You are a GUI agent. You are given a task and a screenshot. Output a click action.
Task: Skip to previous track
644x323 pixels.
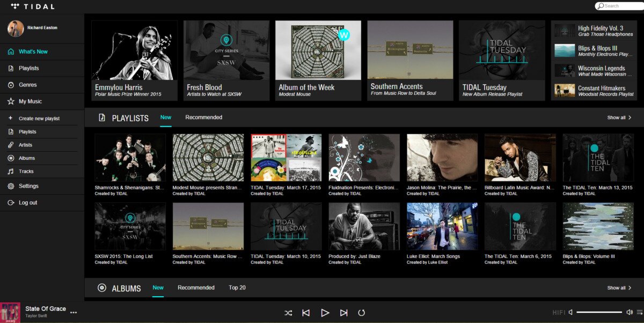point(306,313)
